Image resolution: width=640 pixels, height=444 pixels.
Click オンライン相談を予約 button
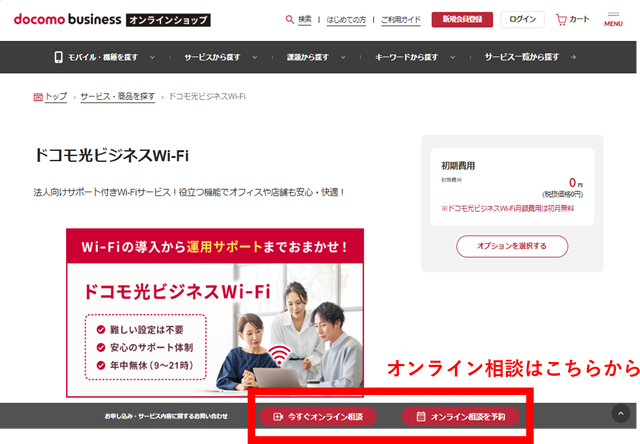pos(461,416)
